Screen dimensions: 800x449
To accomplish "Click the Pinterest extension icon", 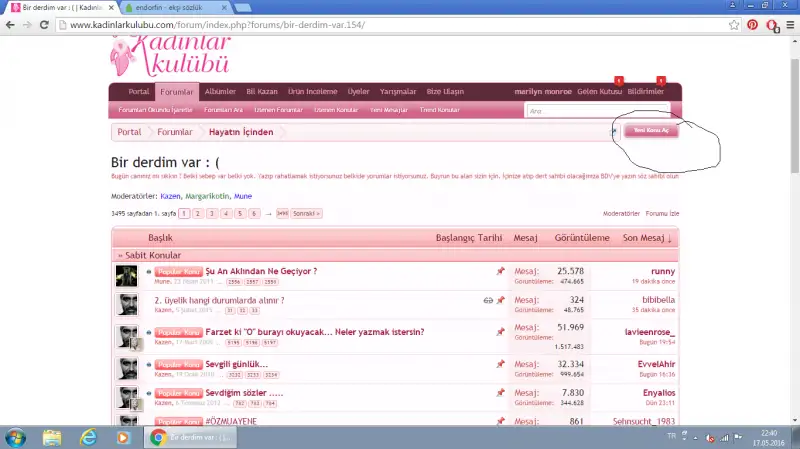I will 752,24.
